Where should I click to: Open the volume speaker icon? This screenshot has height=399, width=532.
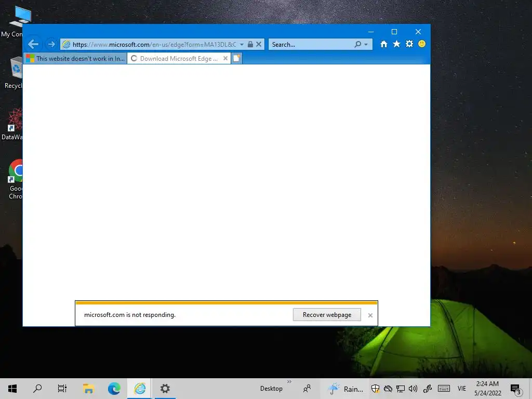click(413, 389)
